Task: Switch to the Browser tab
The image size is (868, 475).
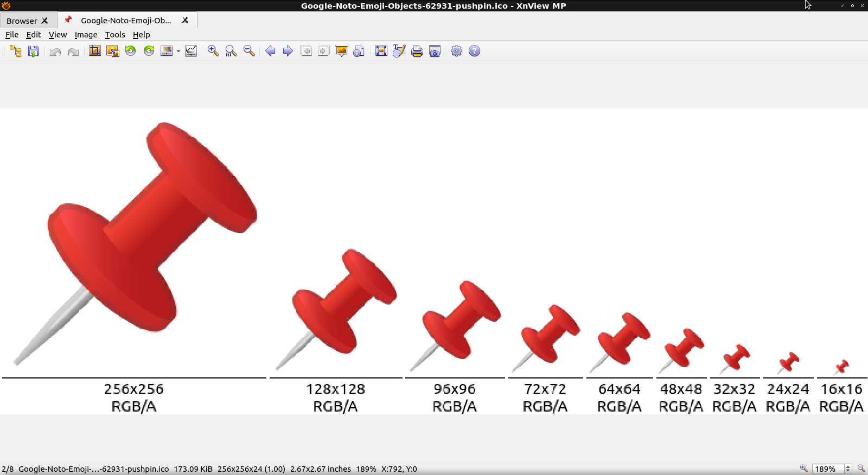Action: pyautogui.click(x=22, y=21)
